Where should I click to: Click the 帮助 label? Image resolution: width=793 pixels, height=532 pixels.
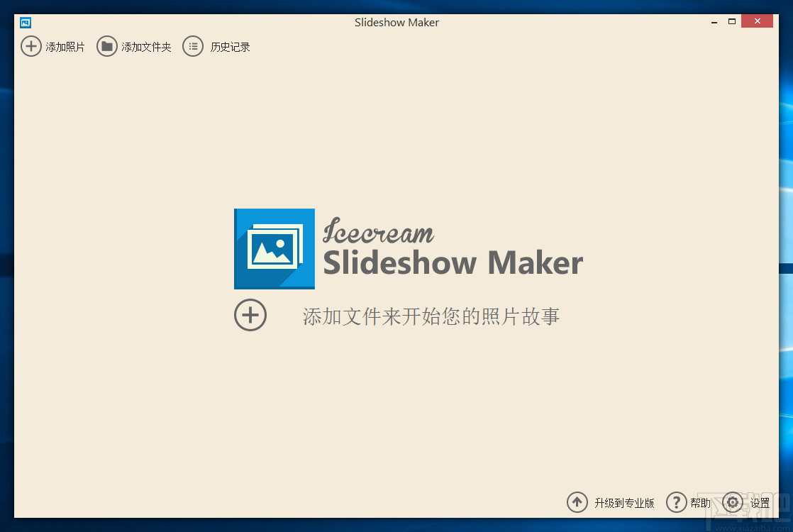tap(701, 503)
